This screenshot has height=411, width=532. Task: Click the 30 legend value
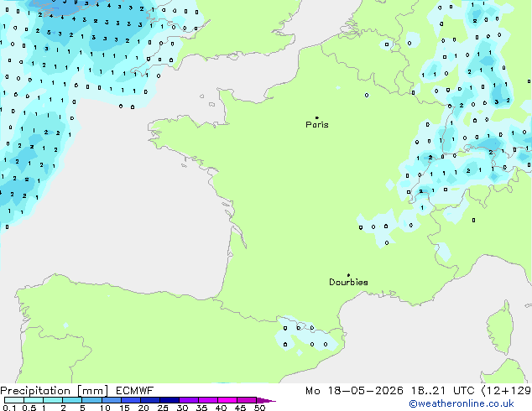coord(182,408)
